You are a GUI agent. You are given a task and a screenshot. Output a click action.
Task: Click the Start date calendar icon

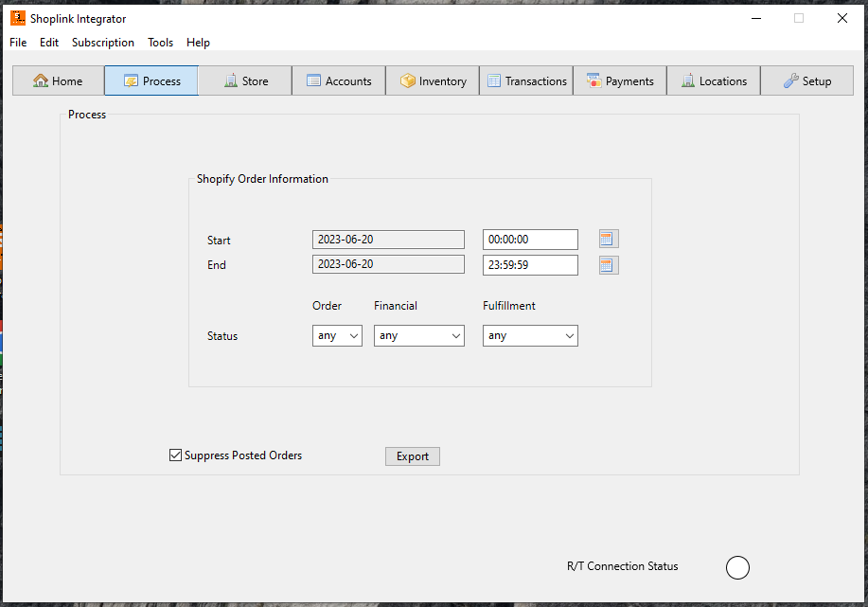pyautogui.click(x=609, y=240)
